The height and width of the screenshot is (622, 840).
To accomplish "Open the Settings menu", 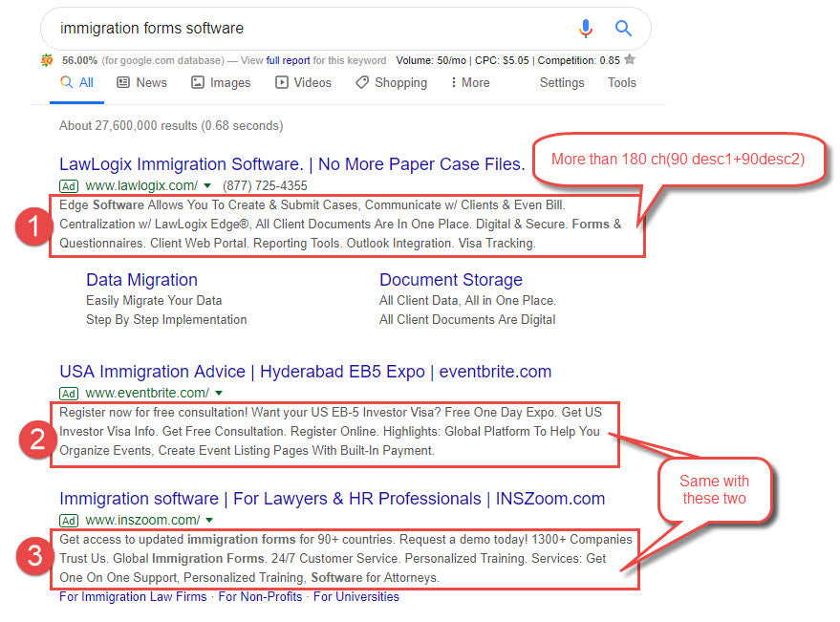I will (562, 82).
